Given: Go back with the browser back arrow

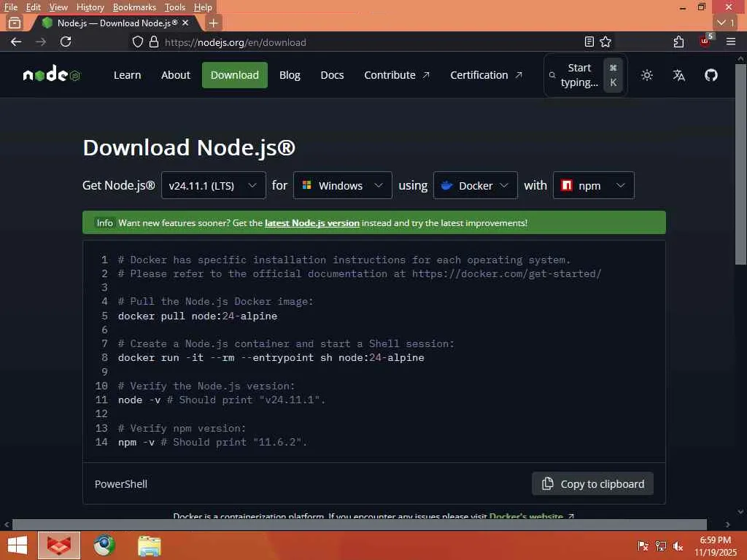Looking at the screenshot, I should pyautogui.click(x=16, y=42).
